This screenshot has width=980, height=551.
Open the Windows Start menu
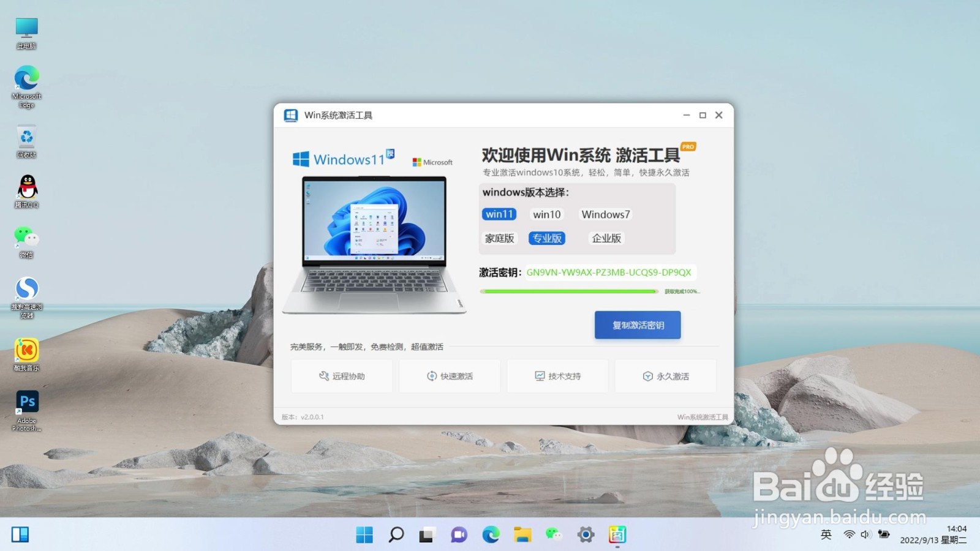click(364, 534)
